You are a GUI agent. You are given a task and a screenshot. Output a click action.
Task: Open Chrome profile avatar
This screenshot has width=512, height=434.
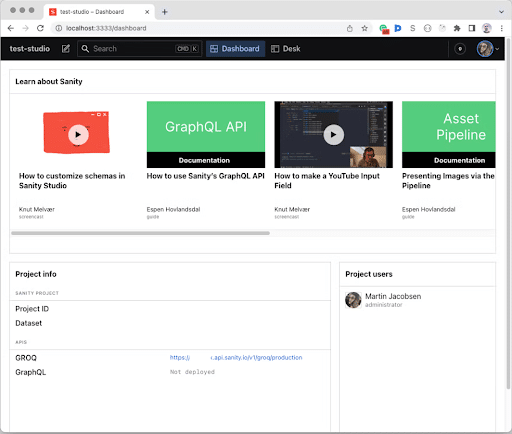coord(487,28)
